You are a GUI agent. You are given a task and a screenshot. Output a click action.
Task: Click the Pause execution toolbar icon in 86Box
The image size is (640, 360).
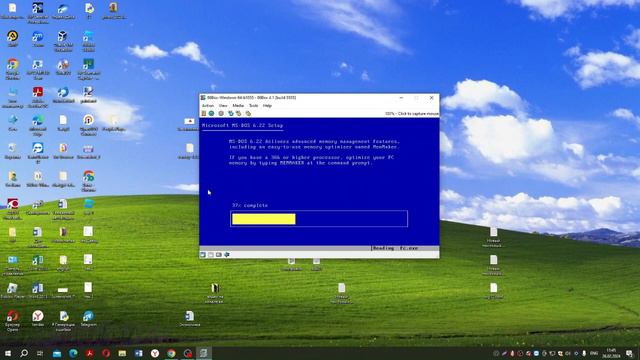coord(204,113)
